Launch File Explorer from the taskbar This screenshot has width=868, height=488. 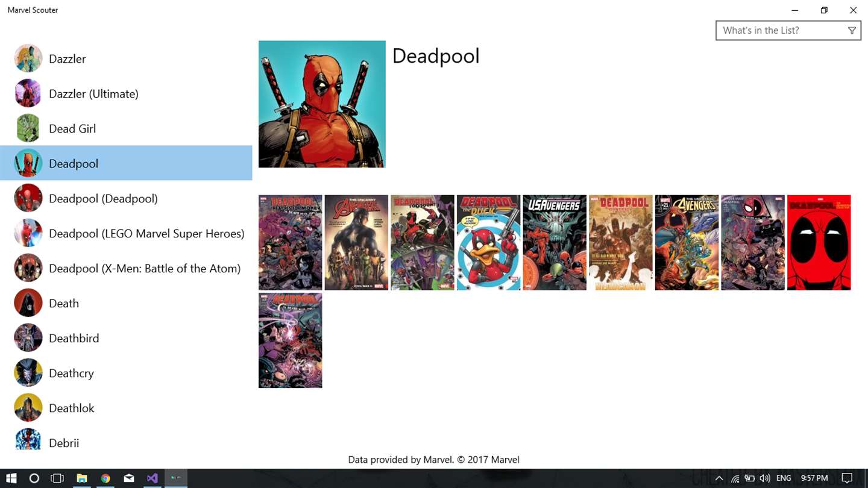[81, 478]
